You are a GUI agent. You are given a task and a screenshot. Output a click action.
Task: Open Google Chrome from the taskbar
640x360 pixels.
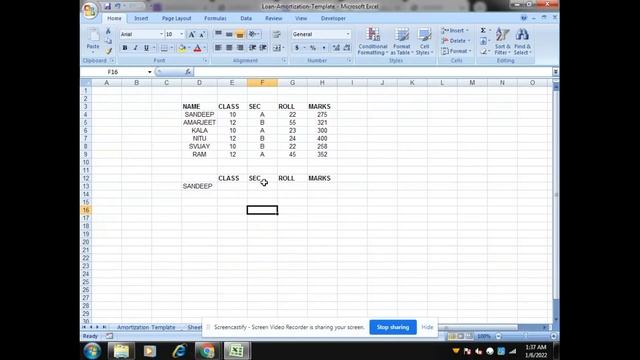207,351
